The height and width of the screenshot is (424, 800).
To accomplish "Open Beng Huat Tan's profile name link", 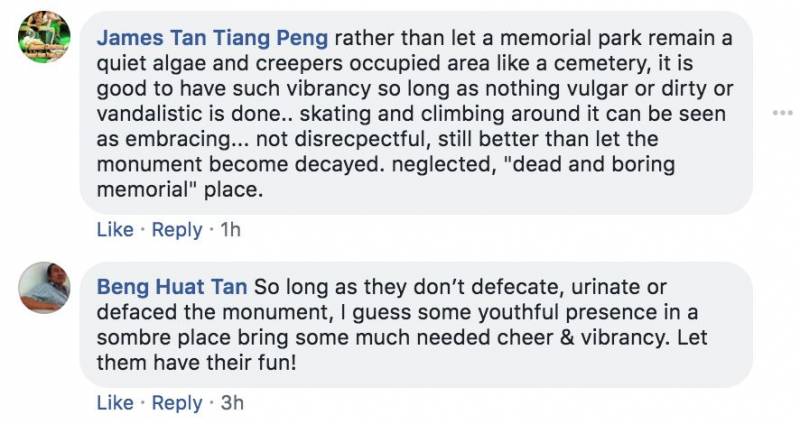I will click(172, 287).
